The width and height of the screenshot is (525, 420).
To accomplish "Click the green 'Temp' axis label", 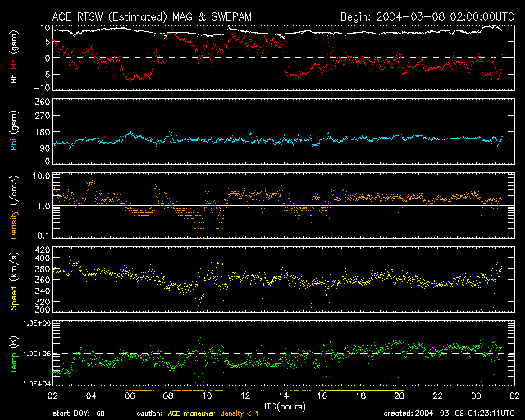I will click(14, 363).
